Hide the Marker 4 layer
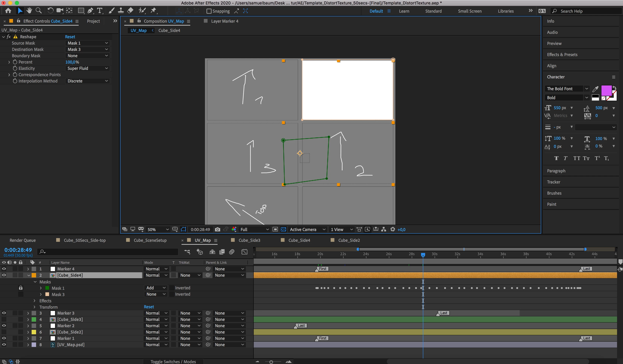This screenshot has width=623, height=364. [x=4, y=269]
